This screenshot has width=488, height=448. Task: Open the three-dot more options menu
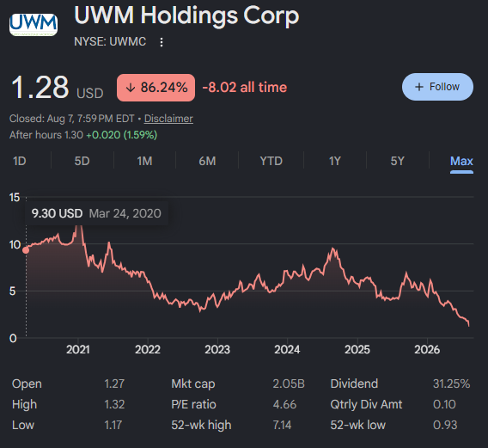coord(162,42)
